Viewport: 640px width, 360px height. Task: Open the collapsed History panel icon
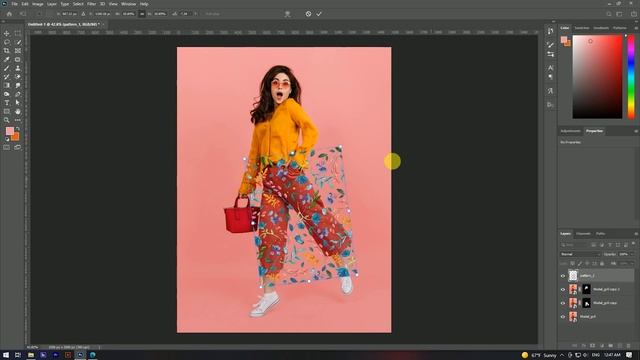click(550, 31)
